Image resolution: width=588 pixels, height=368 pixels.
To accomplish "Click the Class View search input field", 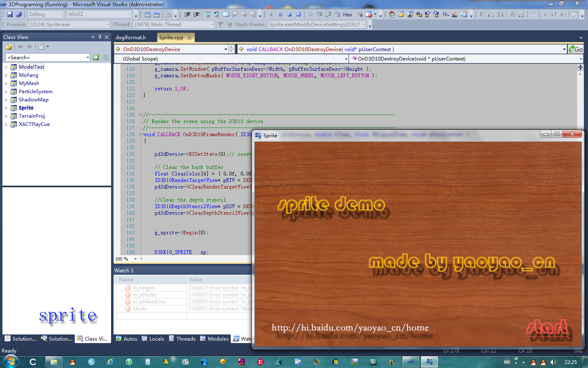I will 45,58.
